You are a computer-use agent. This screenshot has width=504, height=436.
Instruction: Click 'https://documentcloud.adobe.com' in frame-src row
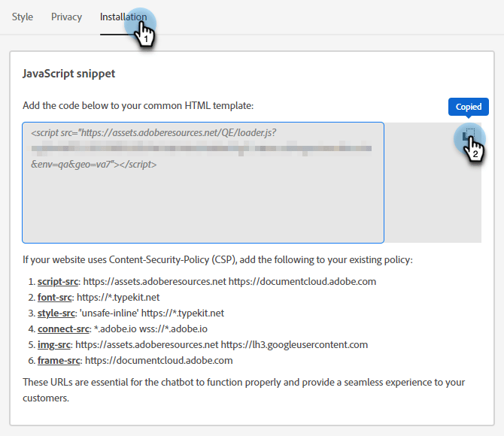click(x=159, y=361)
